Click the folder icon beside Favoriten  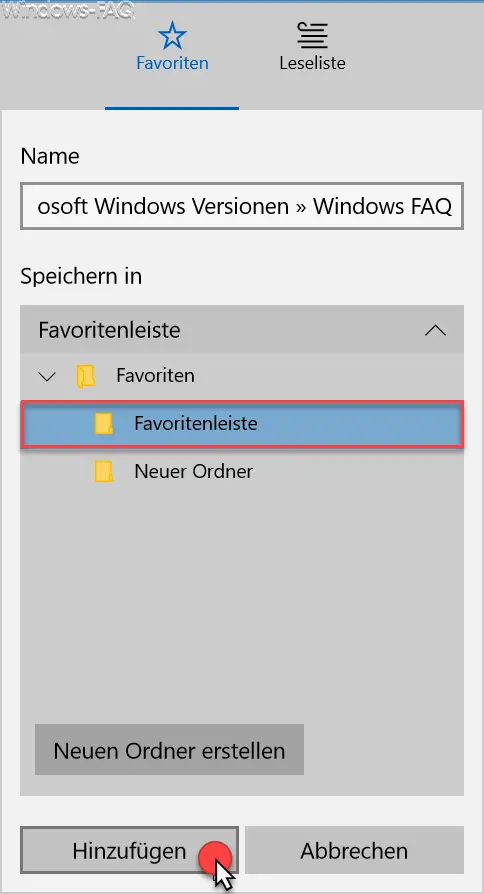[86, 376]
